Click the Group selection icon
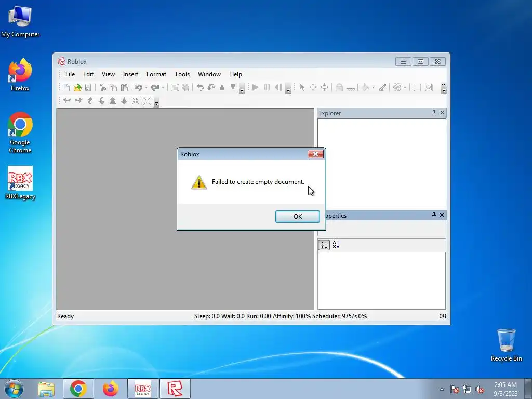Screen dimensions: 532x399 pos(175,87)
